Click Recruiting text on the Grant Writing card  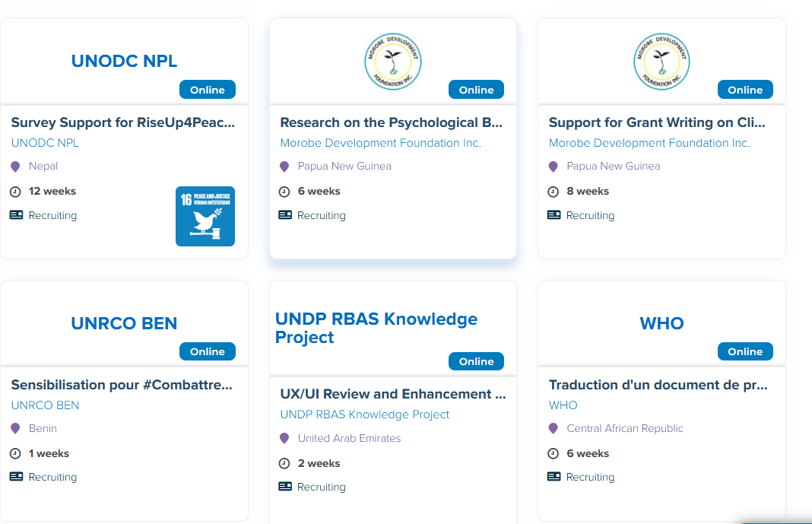pos(590,215)
